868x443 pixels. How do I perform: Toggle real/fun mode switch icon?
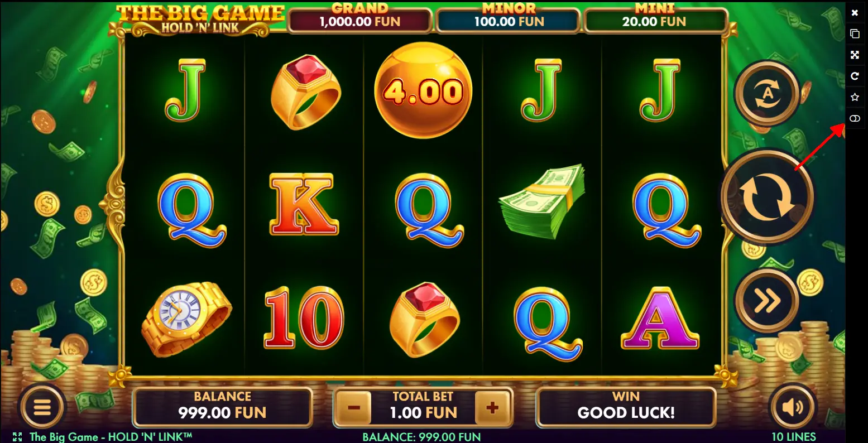855,118
